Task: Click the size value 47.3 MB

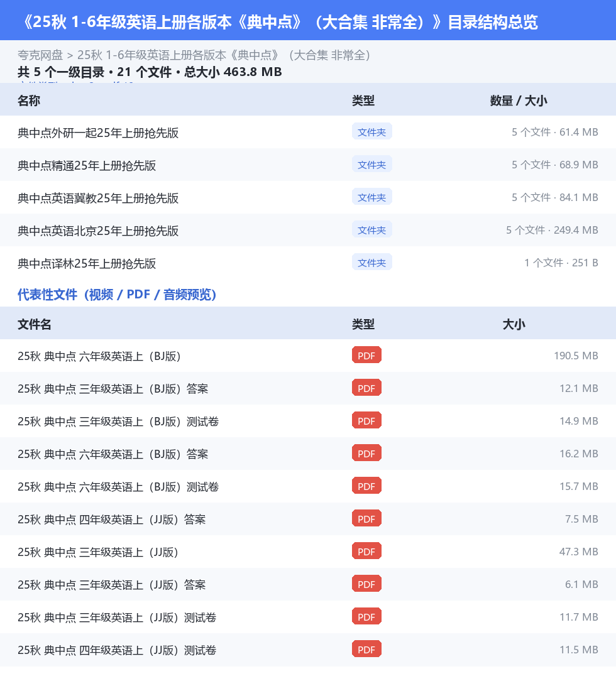Action: [x=578, y=552]
